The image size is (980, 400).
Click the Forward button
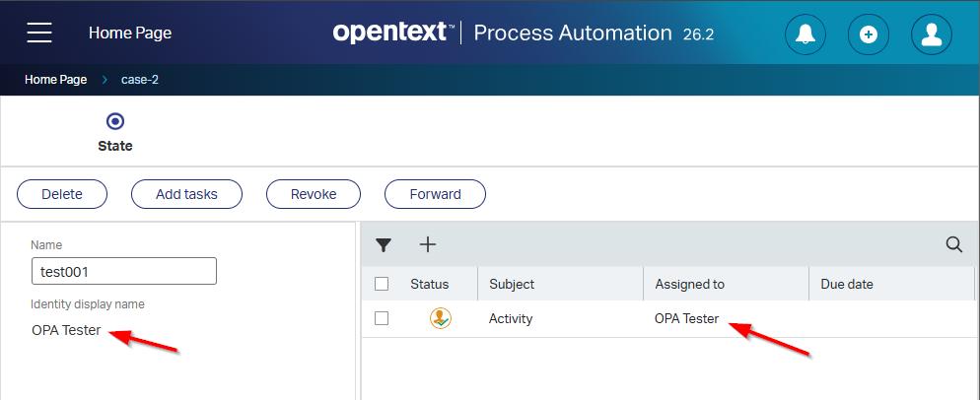coord(435,194)
